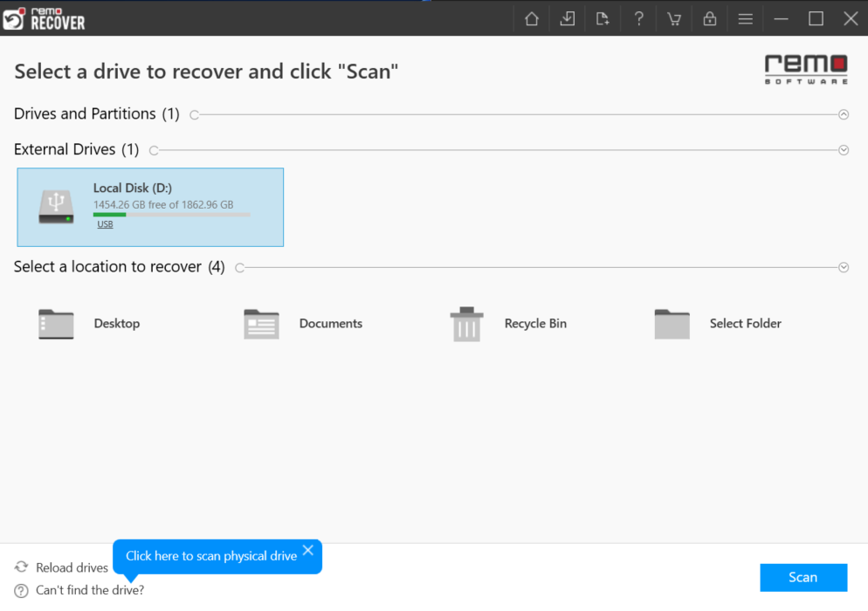Select the Desktop location label

(x=117, y=323)
